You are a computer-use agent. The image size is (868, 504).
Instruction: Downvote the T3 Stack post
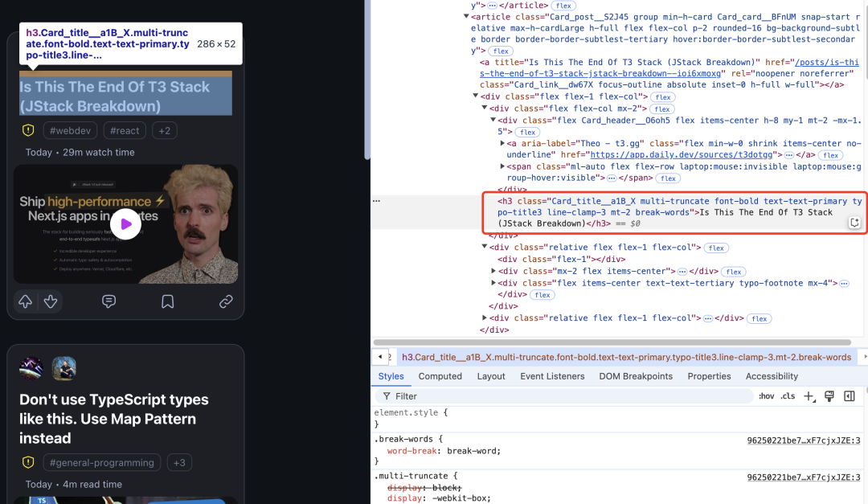(x=51, y=301)
